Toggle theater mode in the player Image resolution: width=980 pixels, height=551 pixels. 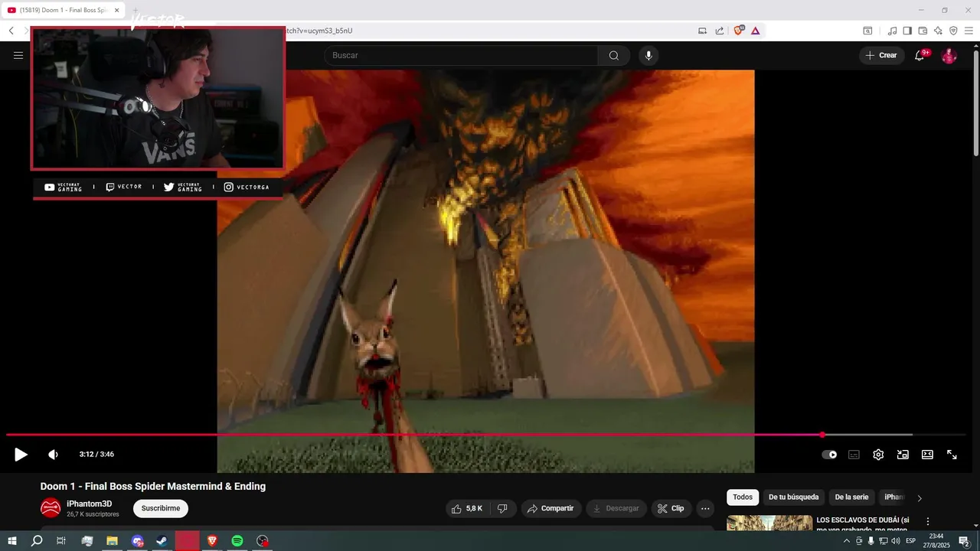927,455
